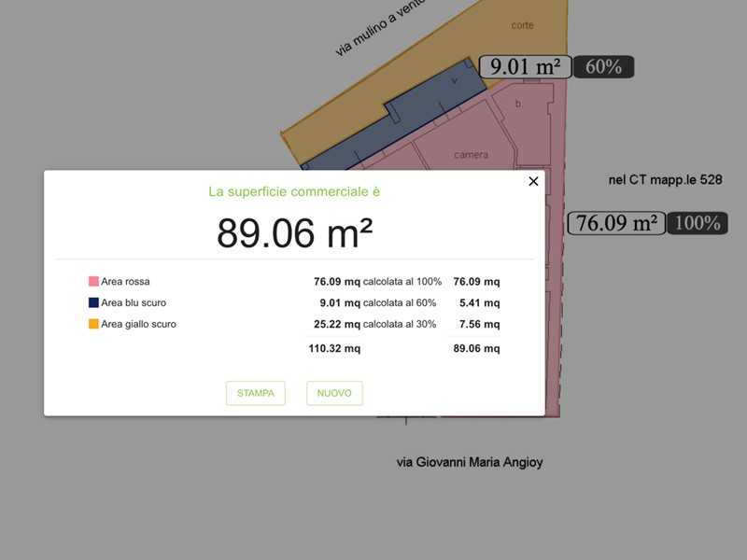Click the 110.32 mq total value
The width and height of the screenshot is (747, 560).
point(334,348)
